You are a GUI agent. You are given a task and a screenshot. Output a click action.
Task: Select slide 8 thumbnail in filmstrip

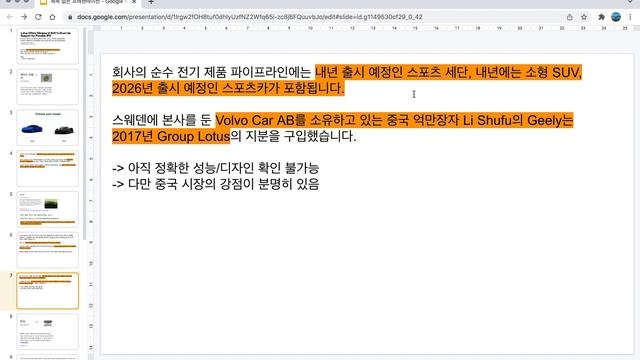coord(47,331)
